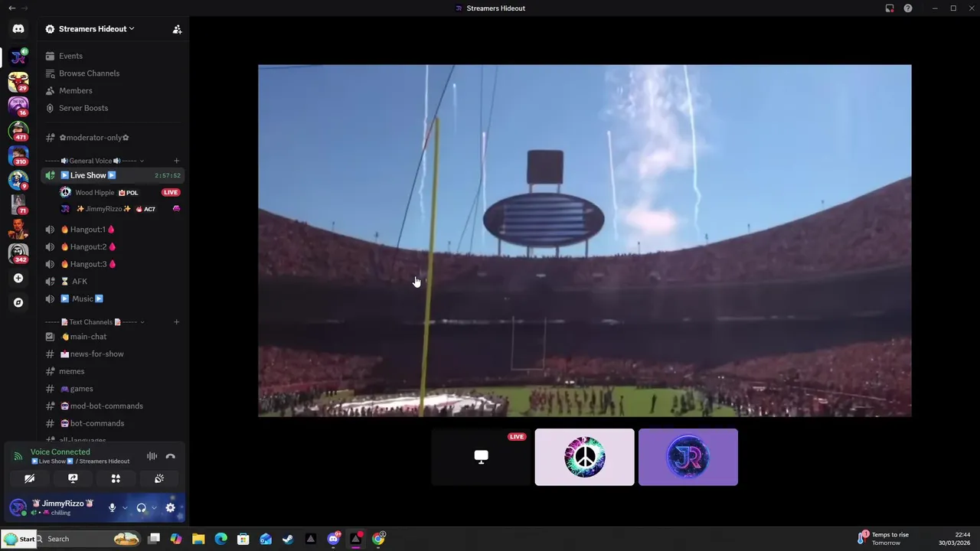Click the taskbar Search box
The height and width of the screenshot is (551, 980).
coord(89,539)
